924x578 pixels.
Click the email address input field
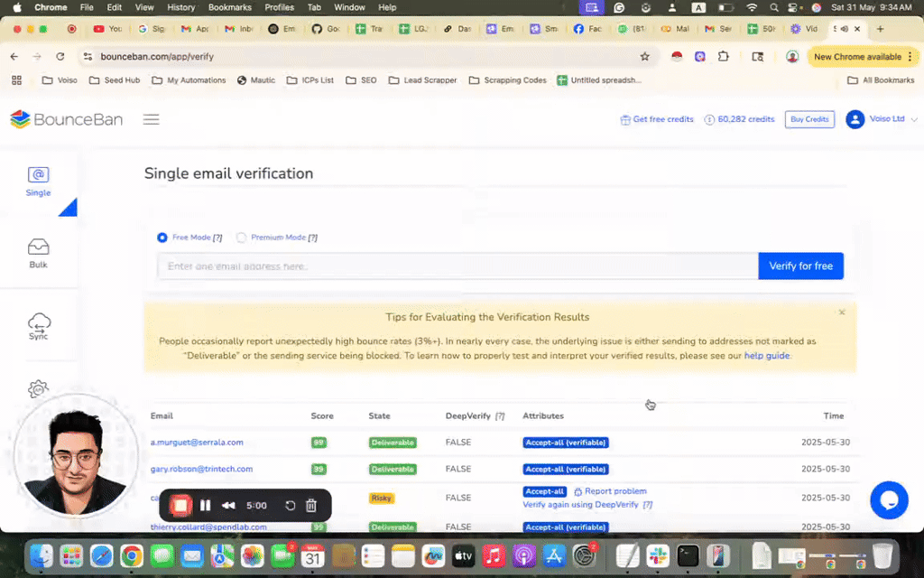point(457,266)
